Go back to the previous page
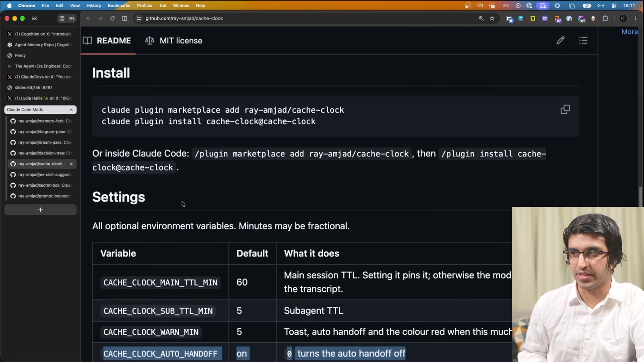 (89, 19)
